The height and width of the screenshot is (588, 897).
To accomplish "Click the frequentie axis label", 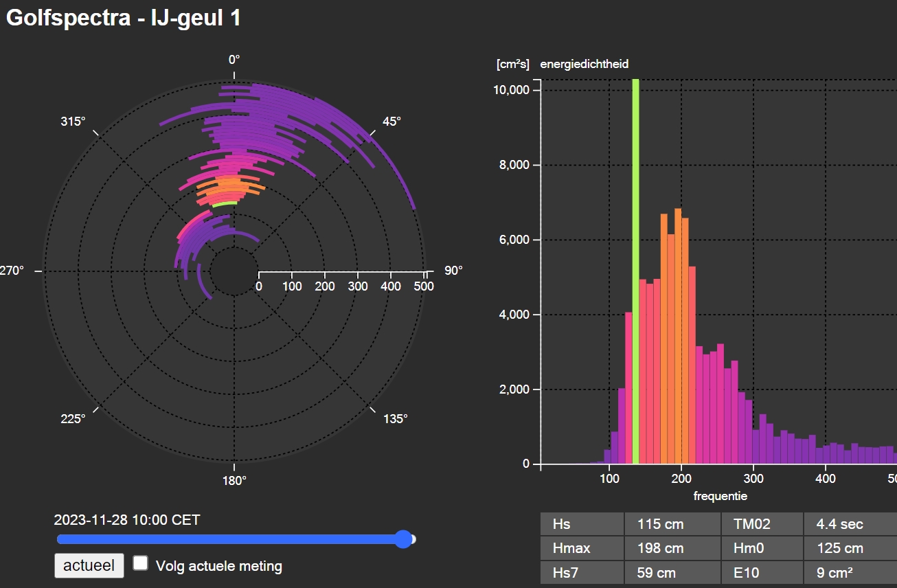I will tap(720, 495).
